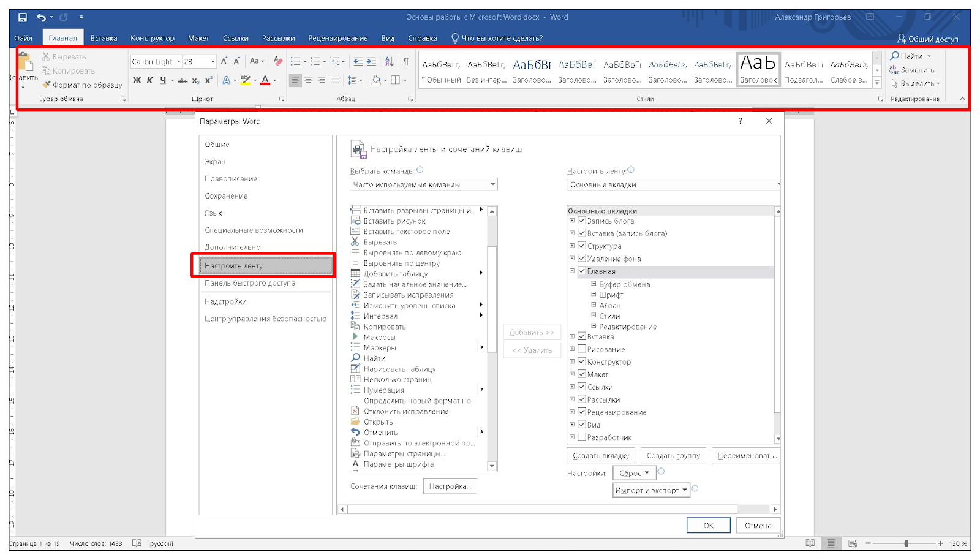This screenshot has height=560, width=980.
Task: Enable the Разработчик tab checkbox
Action: (582, 437)
